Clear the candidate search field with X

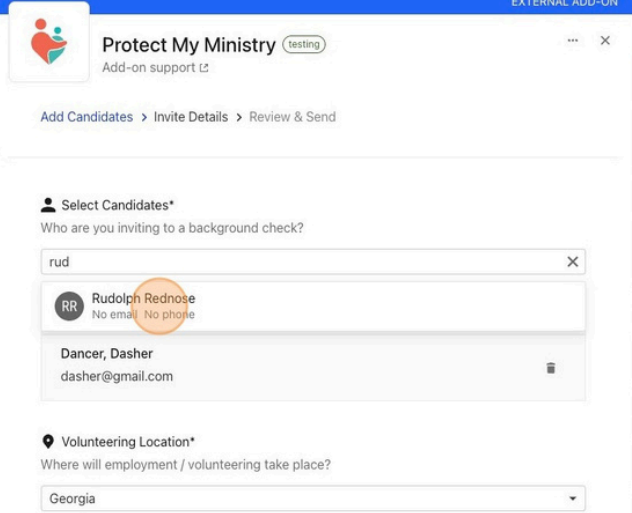click(x=572, y=262)
